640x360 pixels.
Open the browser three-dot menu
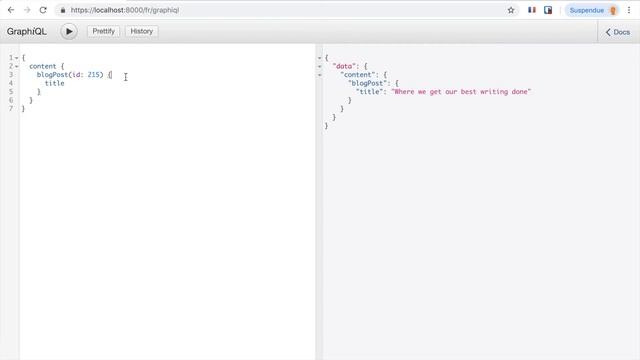629,10
